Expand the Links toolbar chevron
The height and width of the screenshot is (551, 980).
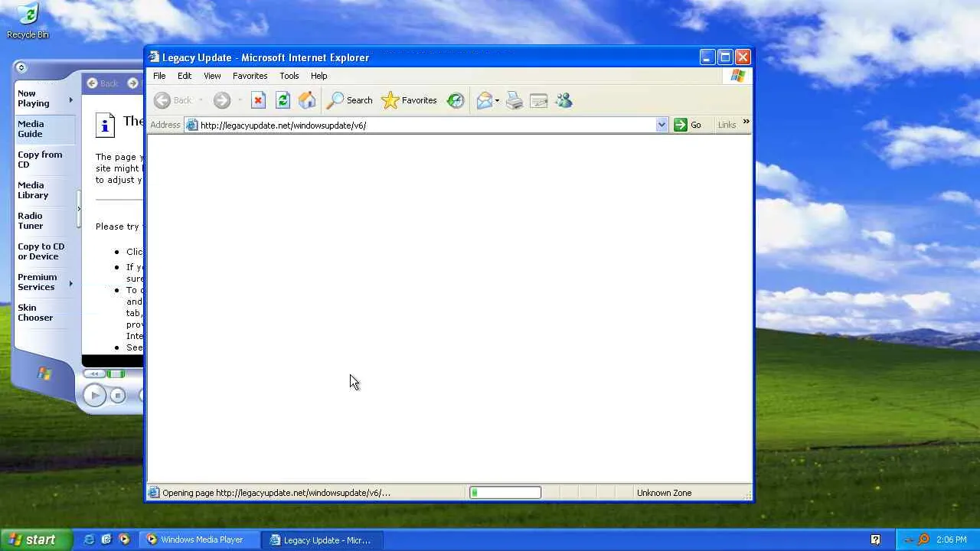pyautogui.click(x=746, y=122)
